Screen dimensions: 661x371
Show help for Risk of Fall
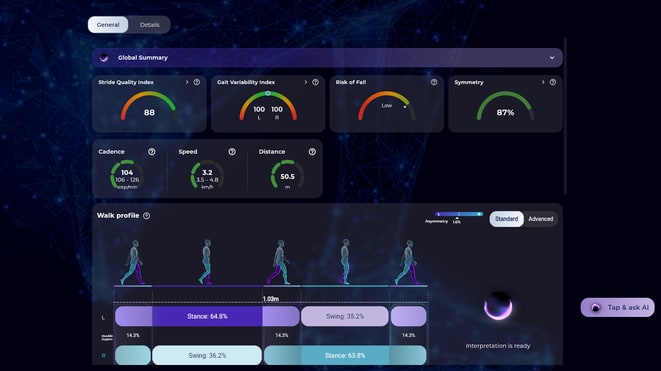pyautogui.click(x=434, y=82)
